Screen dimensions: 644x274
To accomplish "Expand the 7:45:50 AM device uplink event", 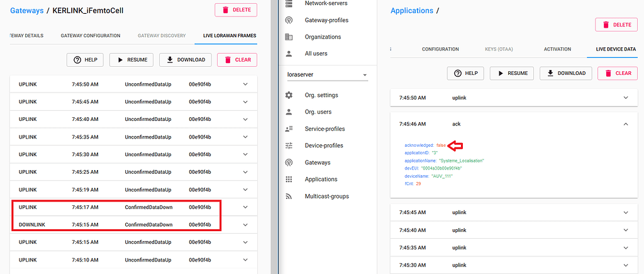I will click(626, 98).
